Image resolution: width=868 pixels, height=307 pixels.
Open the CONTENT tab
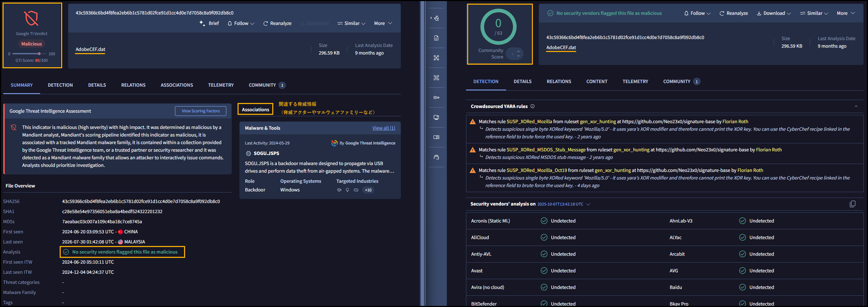tap(597, 82)
